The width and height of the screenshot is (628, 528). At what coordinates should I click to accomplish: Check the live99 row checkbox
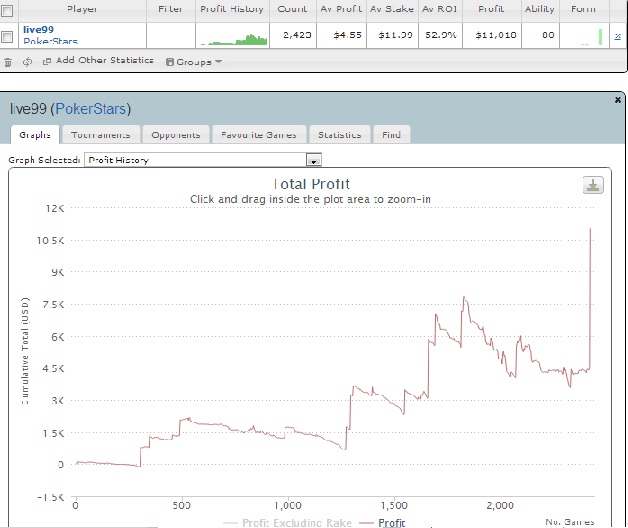coord(7,37)
